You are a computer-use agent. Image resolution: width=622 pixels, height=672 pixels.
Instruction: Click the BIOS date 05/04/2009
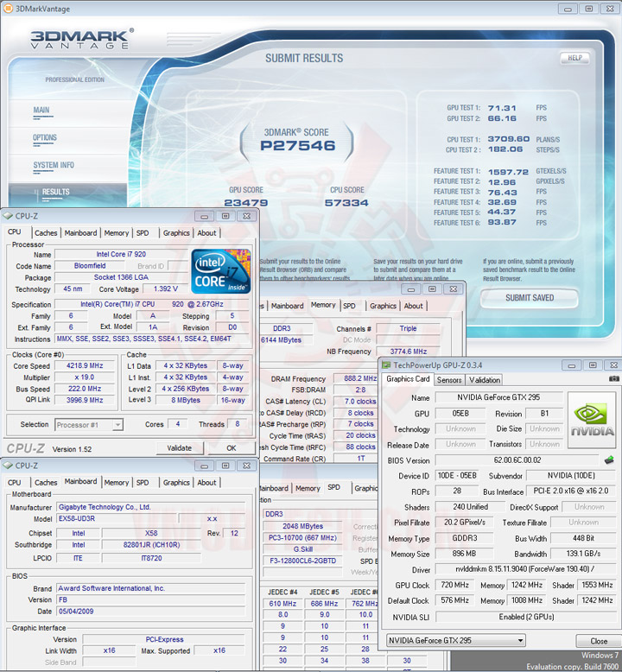[x=151, y=612]
